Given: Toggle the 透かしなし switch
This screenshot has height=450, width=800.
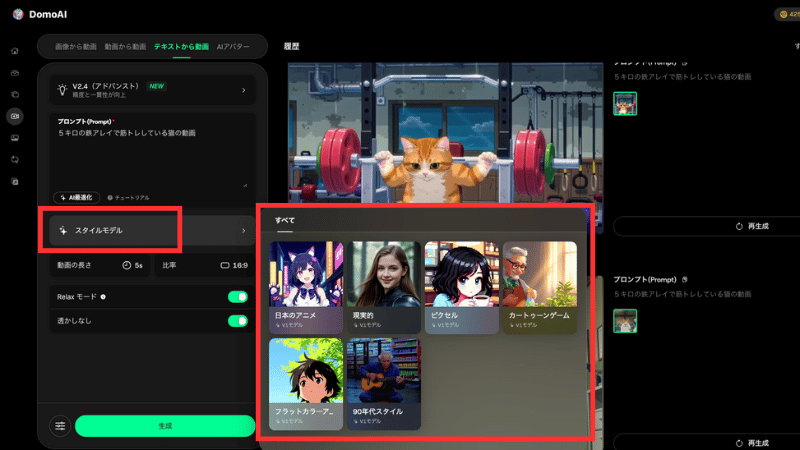Looking at the screenshot, I should pos(237,321).
